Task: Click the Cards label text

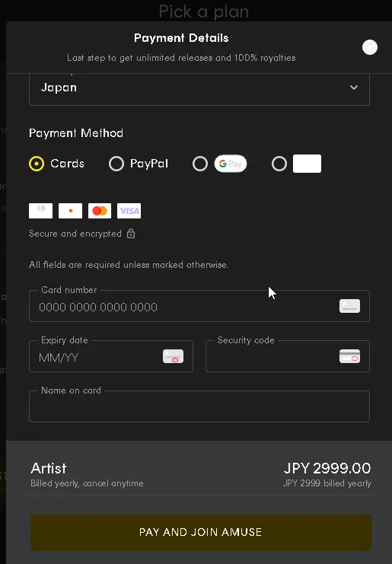Action: coord(67,164)
